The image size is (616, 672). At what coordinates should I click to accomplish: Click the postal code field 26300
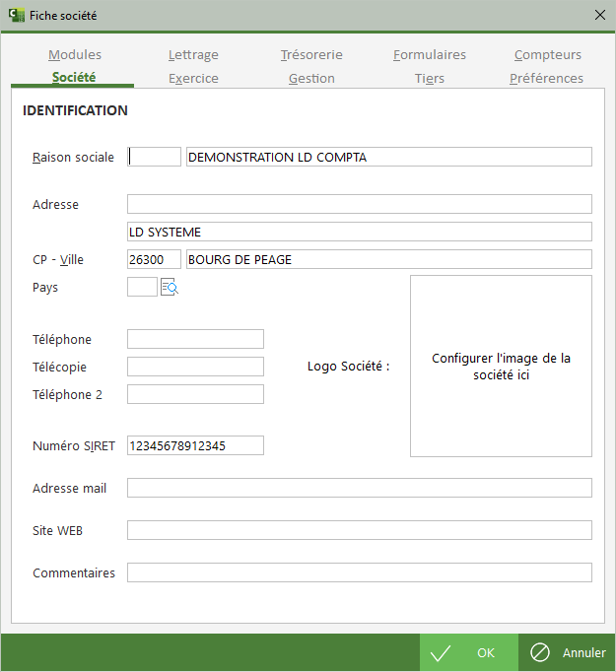click(x=154, y=259)
